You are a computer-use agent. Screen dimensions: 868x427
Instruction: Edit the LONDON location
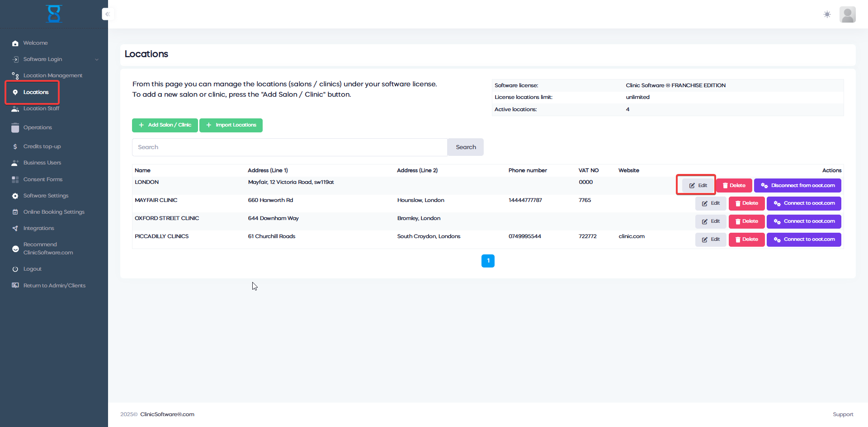click(x=698, y=185)
